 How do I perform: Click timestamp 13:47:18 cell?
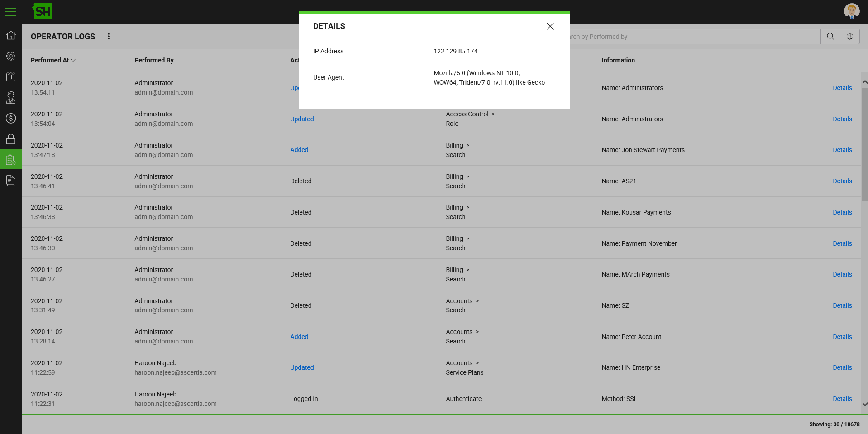43,155
